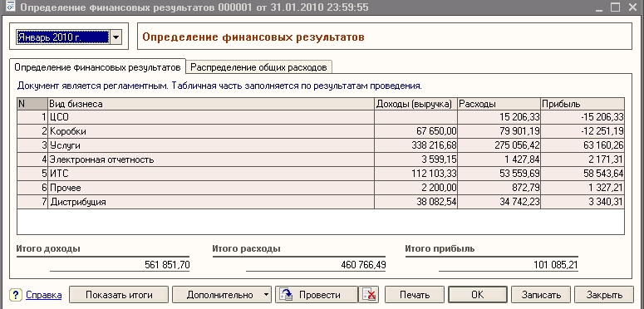This screenshot has width=644, height=309.
Task: Click income cell 38 082,54
Action: click(x=415, y=202)
